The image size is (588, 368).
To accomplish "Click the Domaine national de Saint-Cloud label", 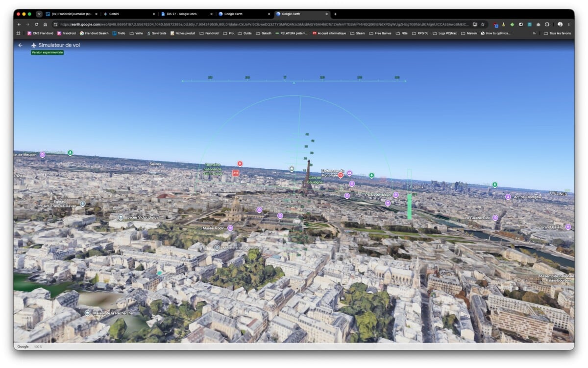I will click(x=213, y=169).
